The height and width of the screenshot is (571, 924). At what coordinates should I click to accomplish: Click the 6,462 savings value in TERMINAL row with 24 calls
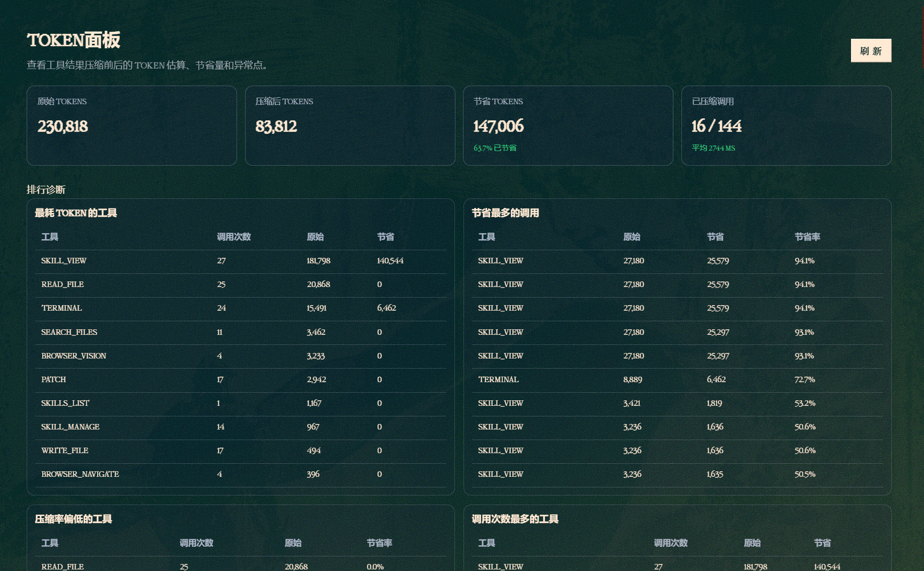[387, 308]
